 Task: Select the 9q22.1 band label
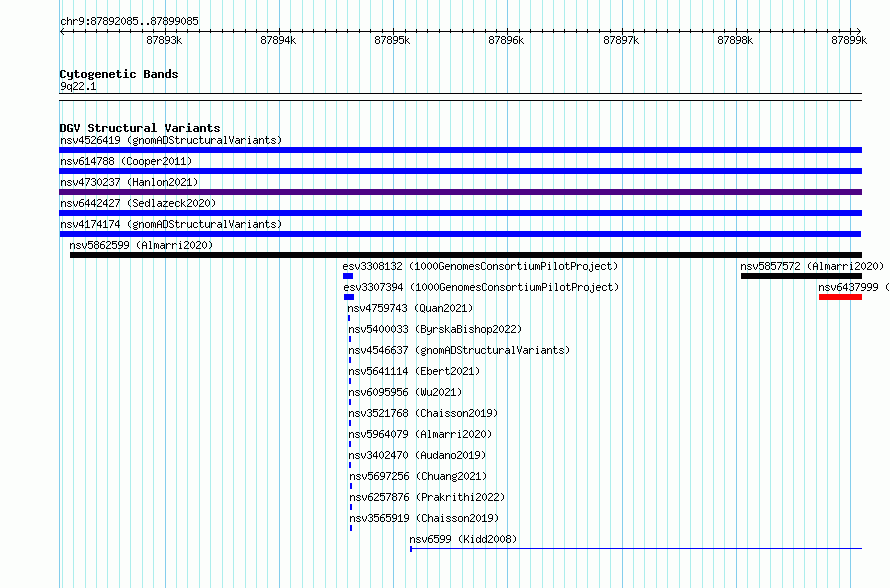pyautogui.click(x=78, y=87)
